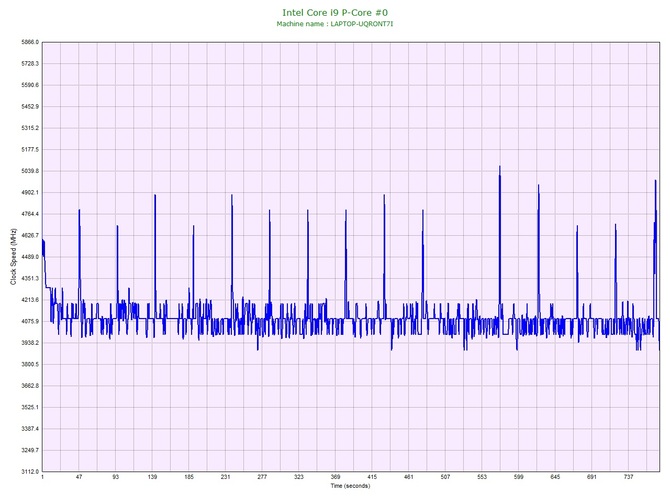Click the 737 time-axis tick label
This screenshot has height=503, width=670.
point(629,477)
